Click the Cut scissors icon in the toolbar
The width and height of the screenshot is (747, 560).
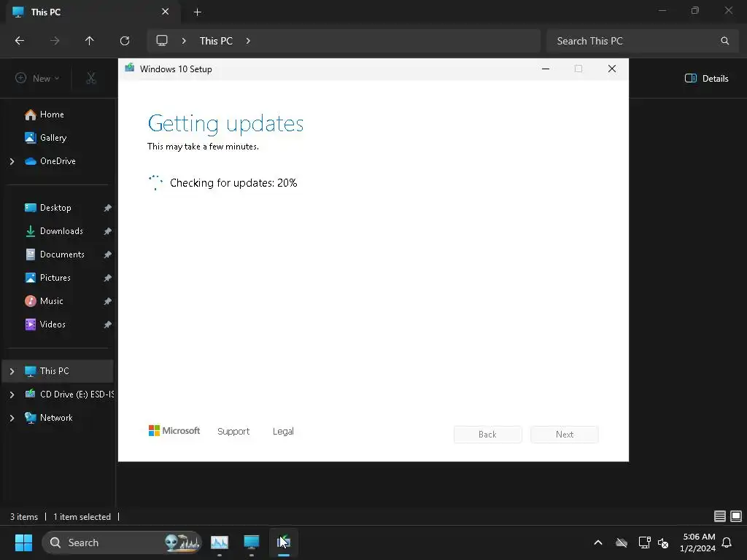(x=91, y=78)
